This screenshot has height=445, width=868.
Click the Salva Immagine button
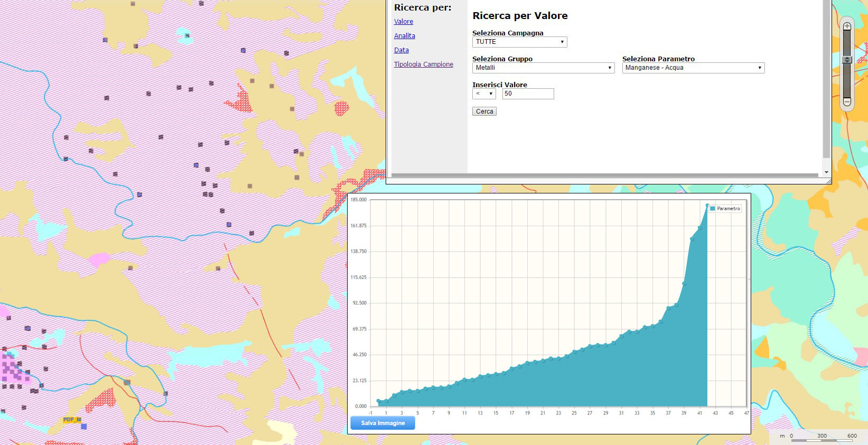(x=382, y=423)
